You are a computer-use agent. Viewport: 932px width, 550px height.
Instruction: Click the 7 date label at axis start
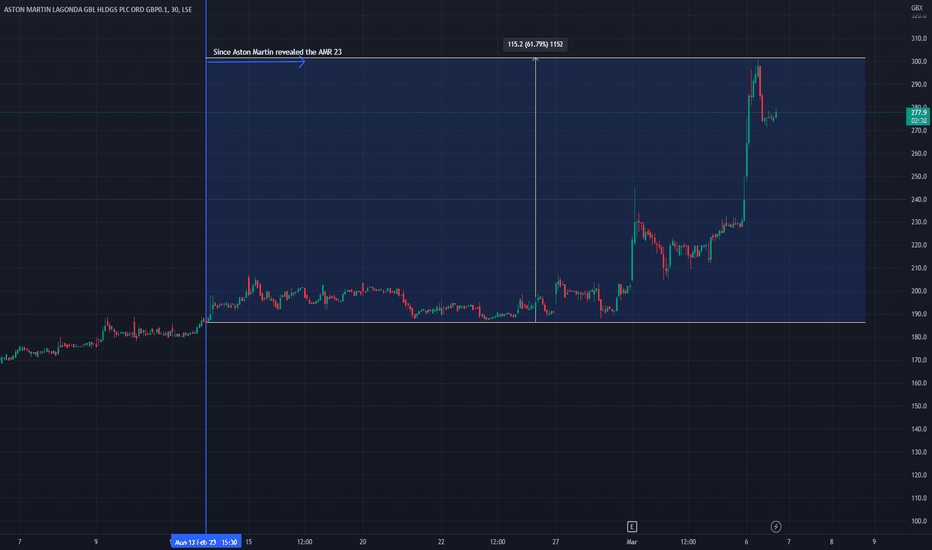coord(20,542)
